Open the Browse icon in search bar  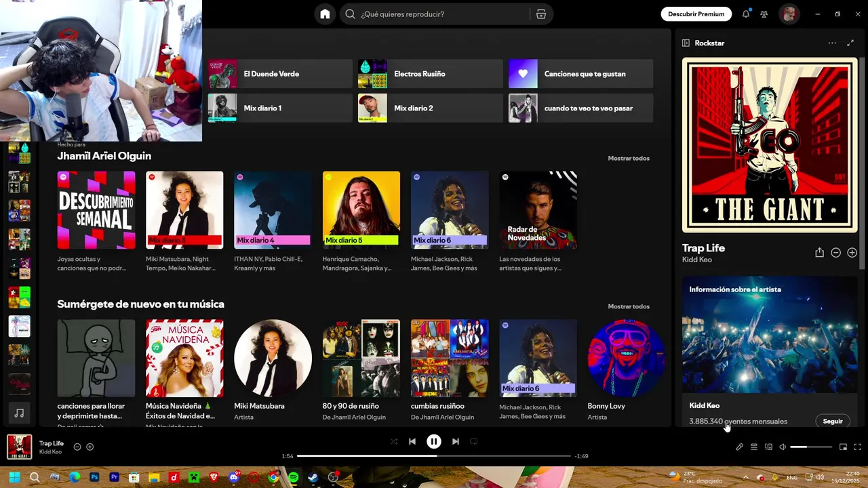click(540, 14)
